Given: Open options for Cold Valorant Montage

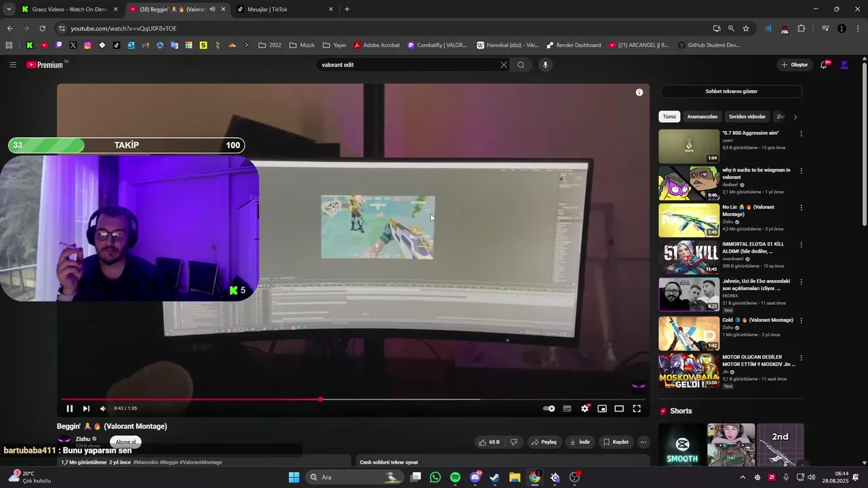Looking at the screenshot, I should click(x=801, y=321).
